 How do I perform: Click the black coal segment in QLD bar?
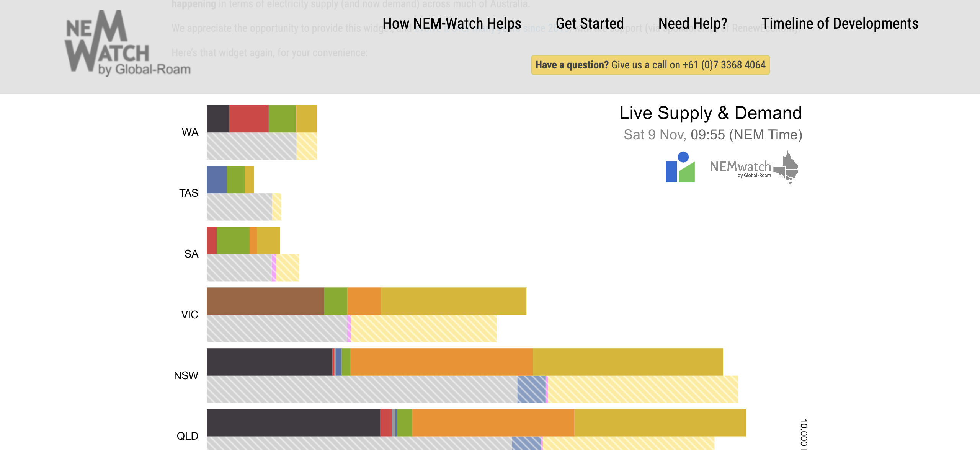[x=293, y=422]
